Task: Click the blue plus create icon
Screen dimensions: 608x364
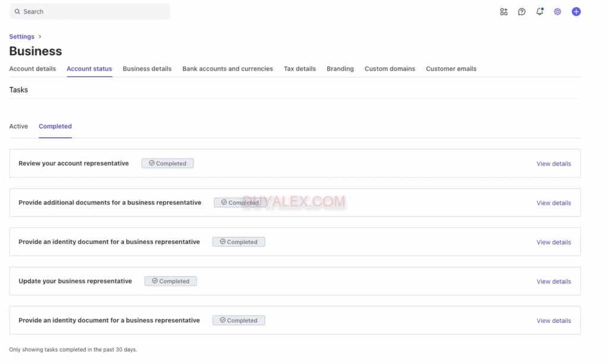Action: tap(576, 12)
